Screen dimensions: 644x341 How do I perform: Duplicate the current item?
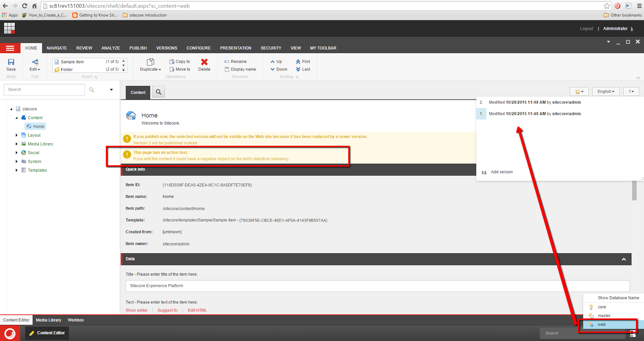[x=151, y=64]
